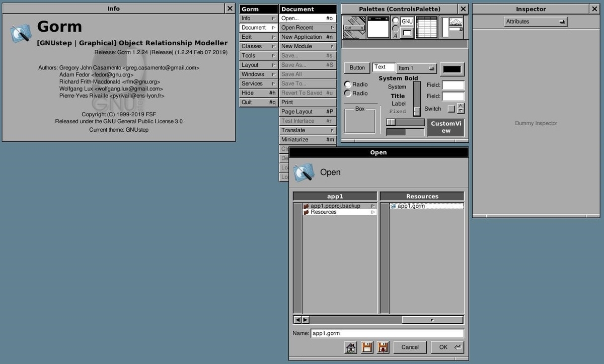Open the Windows submenu in Gorm menu
Screen dimensions: 604x364
pyautogui.click(x=259, y=74)
